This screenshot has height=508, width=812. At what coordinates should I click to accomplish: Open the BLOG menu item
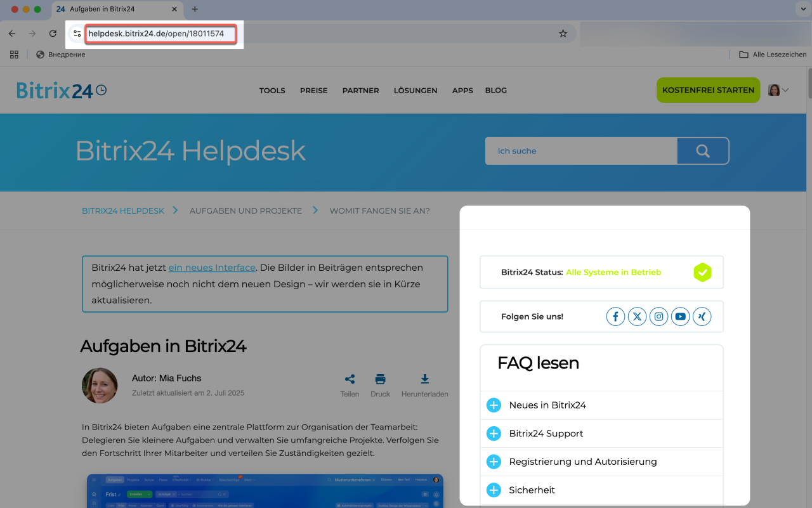coord(496,91)
